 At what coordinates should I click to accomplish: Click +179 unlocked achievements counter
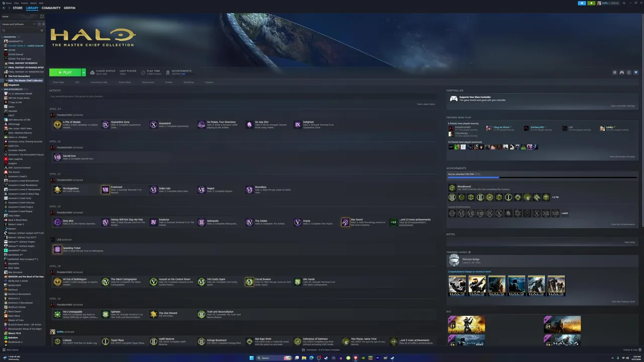click(555, 197)
